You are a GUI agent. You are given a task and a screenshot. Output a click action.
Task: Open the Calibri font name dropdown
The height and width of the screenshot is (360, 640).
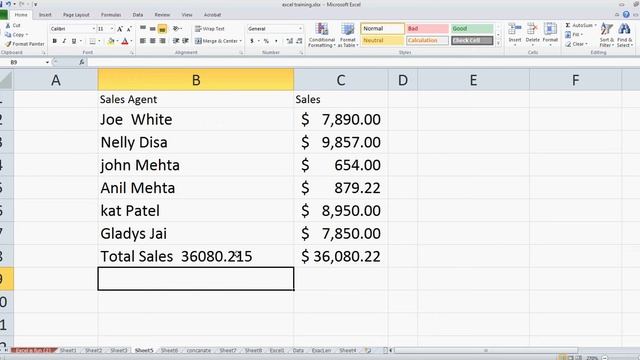coord(93,29)
